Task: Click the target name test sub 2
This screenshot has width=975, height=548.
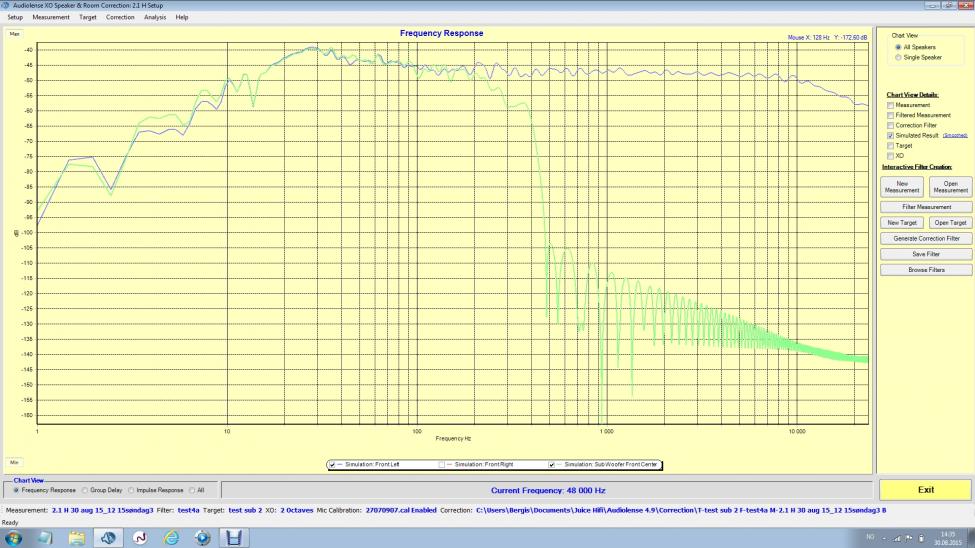Action: point(245,511)
